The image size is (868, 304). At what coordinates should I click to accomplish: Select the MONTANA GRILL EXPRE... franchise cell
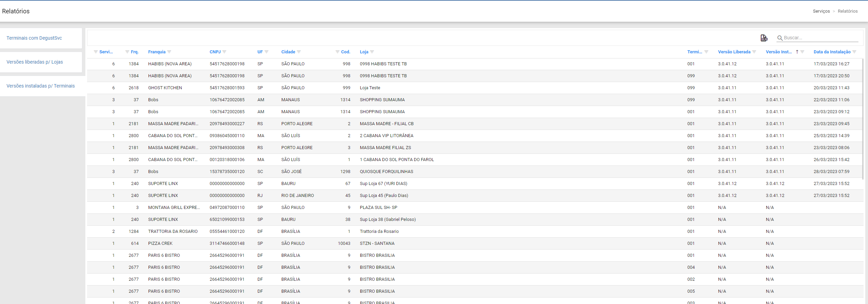[x=174, y=208]
